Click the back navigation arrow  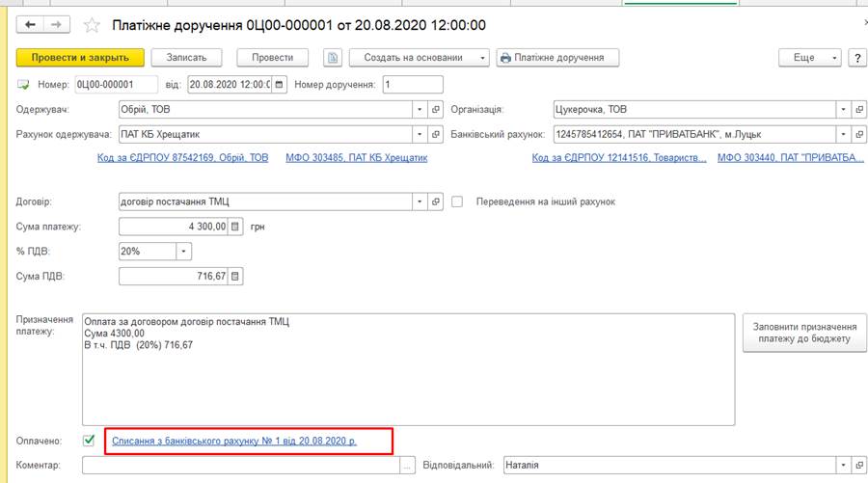pyautogui.click(x=31, y=24)
